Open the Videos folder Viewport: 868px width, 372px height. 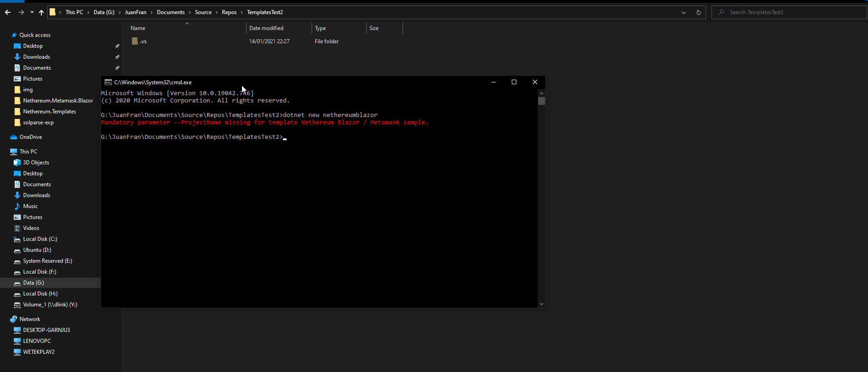tap(31, 228)
